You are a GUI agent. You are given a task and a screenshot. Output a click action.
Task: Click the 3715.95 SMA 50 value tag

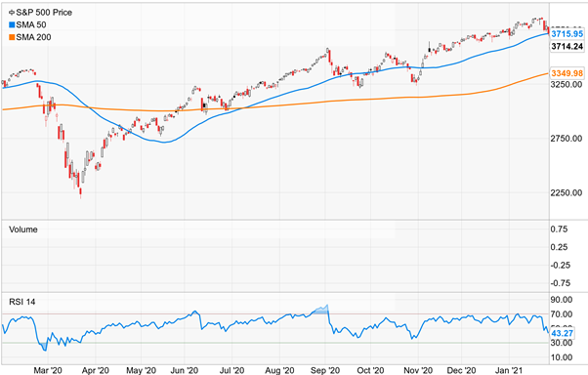[x=567, y=34]
